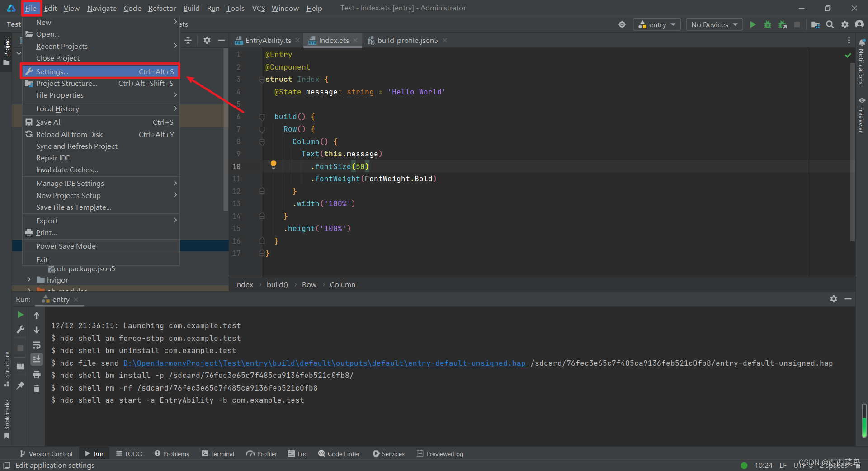Click the lightbulb intention on line 10
Screen dimensions: 868x471
pos(274,165)
